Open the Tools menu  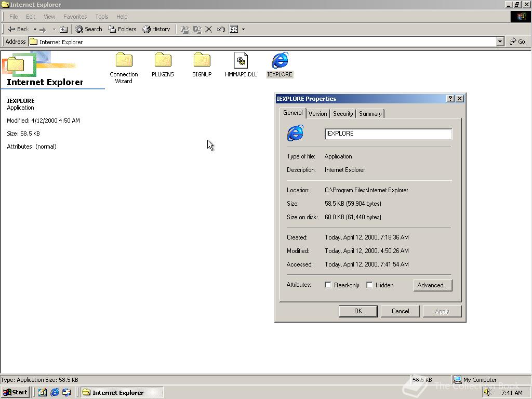pos(101,17)
